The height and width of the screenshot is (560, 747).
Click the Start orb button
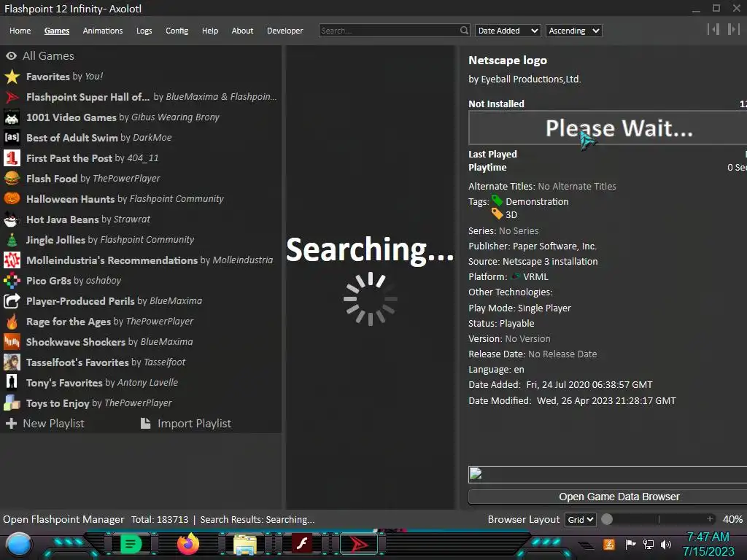point(19,544)
